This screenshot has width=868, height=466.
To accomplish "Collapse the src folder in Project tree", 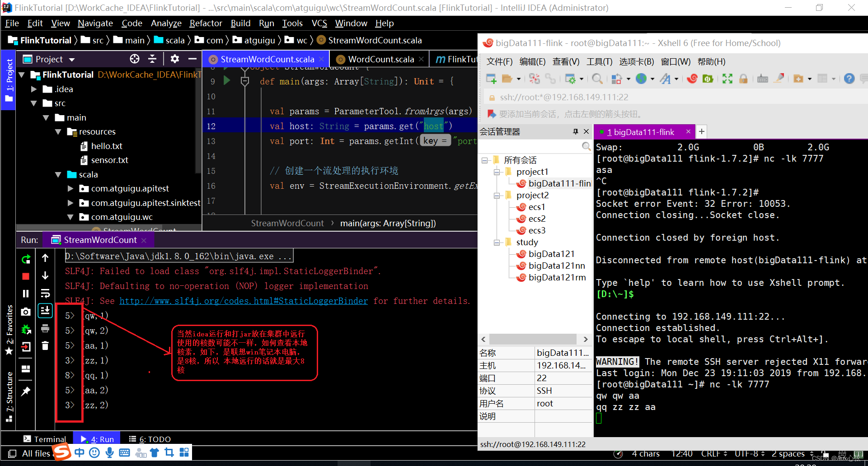I will (x=34, y=103).
